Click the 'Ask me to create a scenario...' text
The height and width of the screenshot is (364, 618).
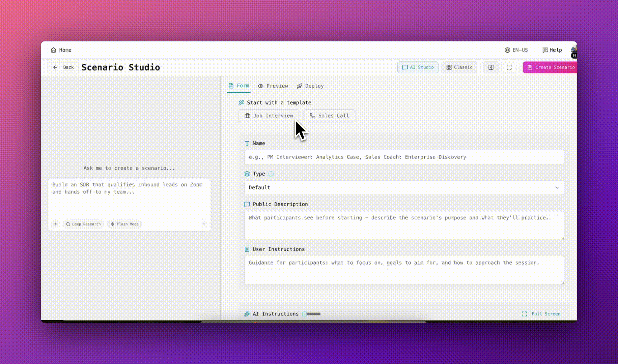tap(130, 168)
